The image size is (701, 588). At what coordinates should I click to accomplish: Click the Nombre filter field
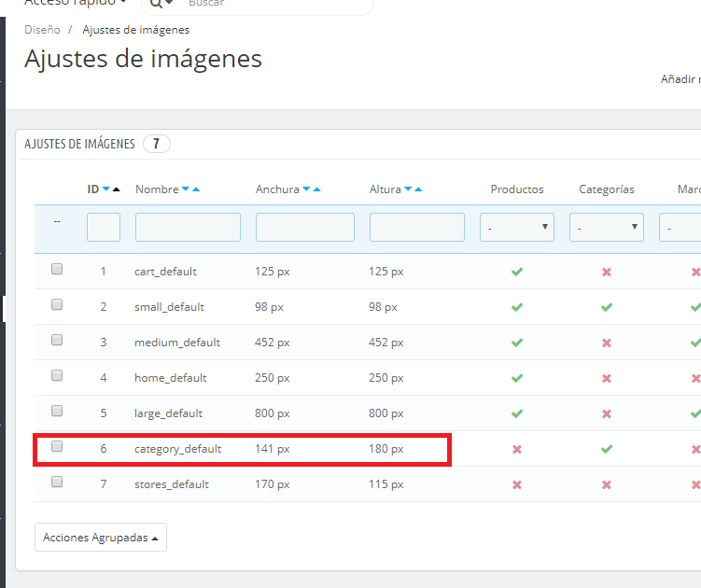188,227
